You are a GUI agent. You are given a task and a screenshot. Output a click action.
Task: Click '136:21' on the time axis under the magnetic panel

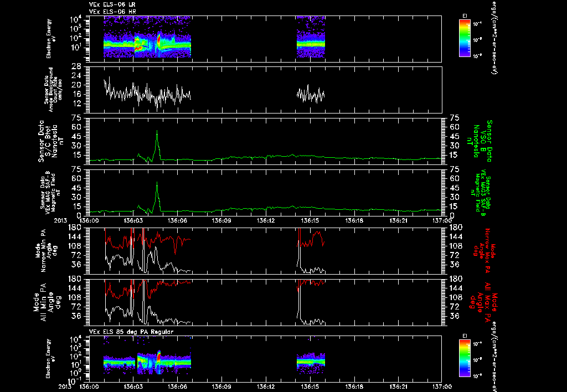point(398,220)
